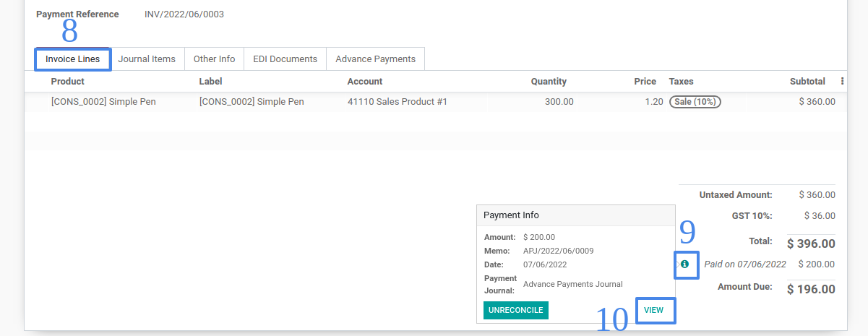
Task: Click the memo value APJ/2022/06/0009
Action: [x=559, y=251]
